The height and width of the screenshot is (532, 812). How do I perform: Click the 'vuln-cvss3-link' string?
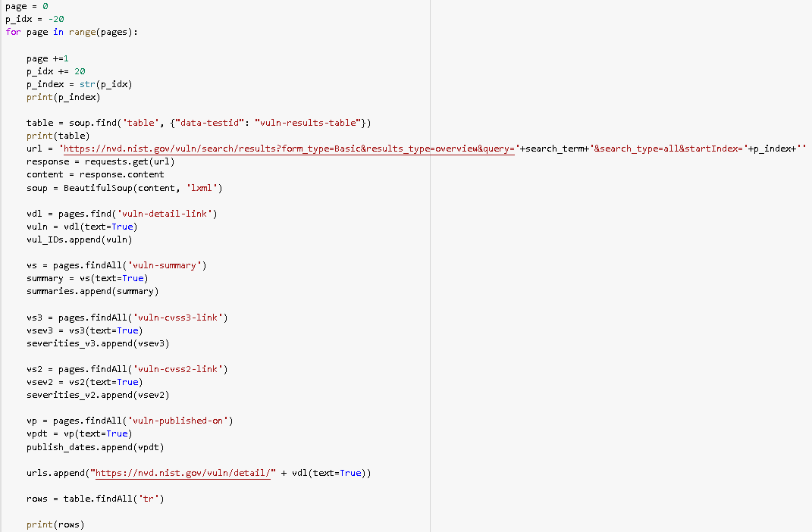[x=177, y=318]
